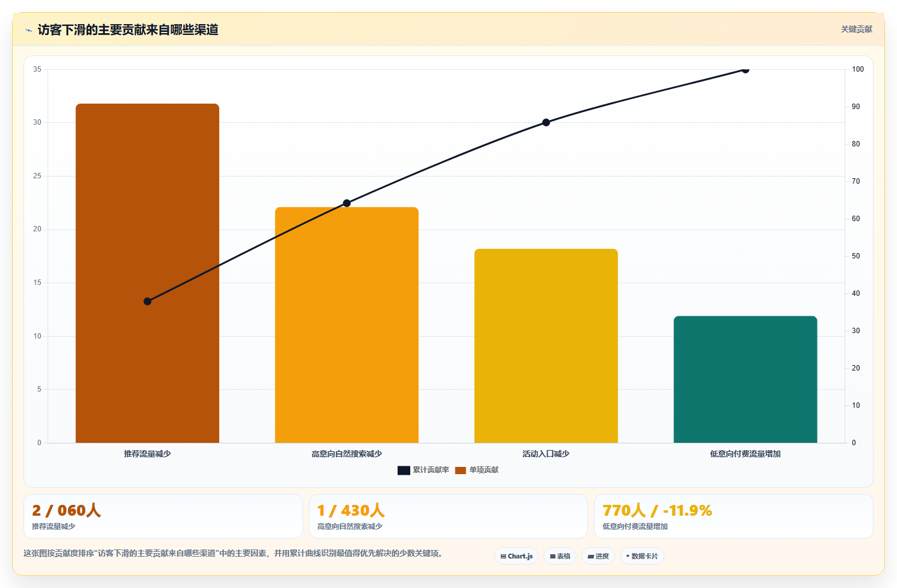Click the right axis value 50
The height and width of the screenshot is (588, 897).
click(x=856, y=256)
